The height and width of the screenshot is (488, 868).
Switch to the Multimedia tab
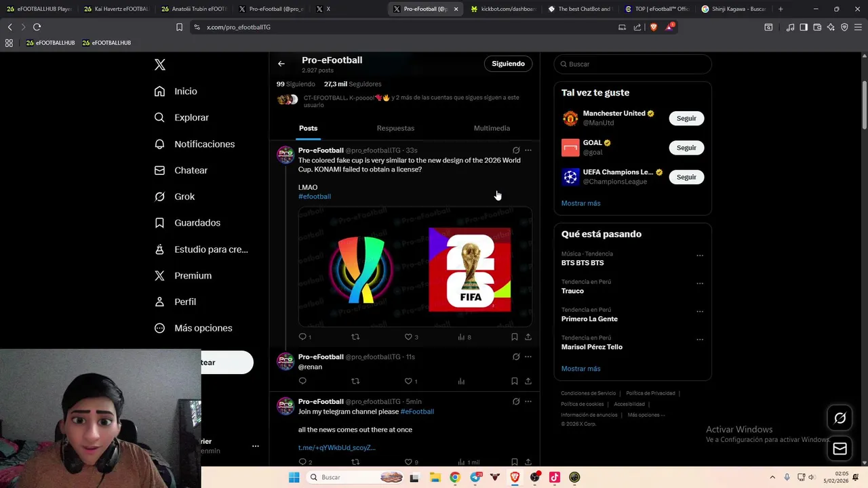(x=492, y=128)
